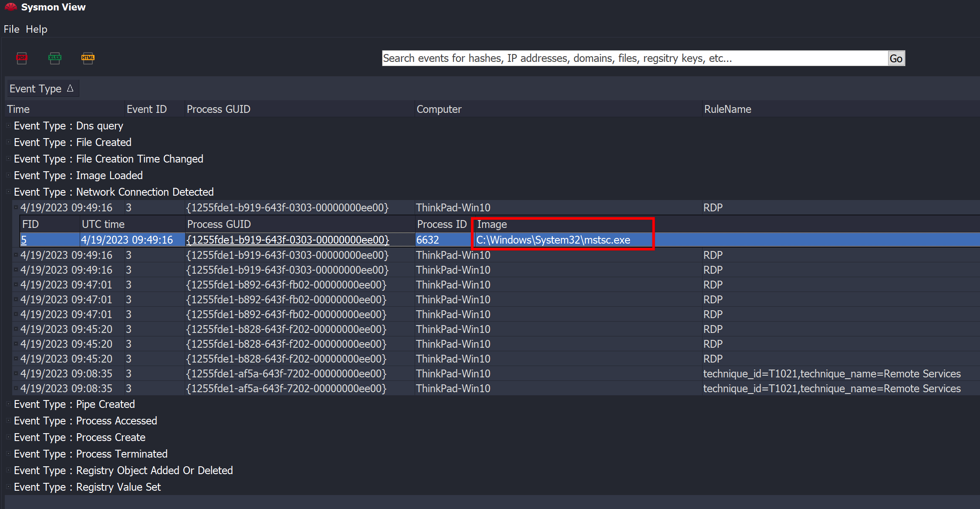Open the Help menu
Viewport: 980px width, 509px height.
click(37, 29)
